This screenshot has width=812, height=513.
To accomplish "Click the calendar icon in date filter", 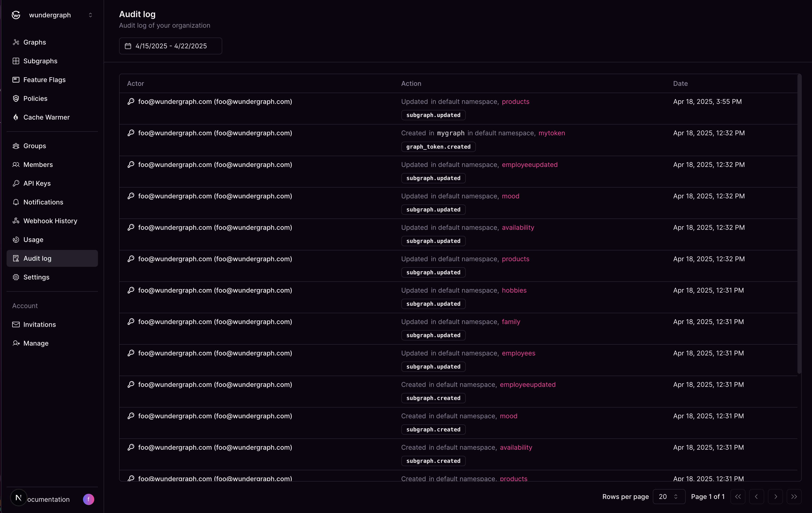I will tap(128, 46).
